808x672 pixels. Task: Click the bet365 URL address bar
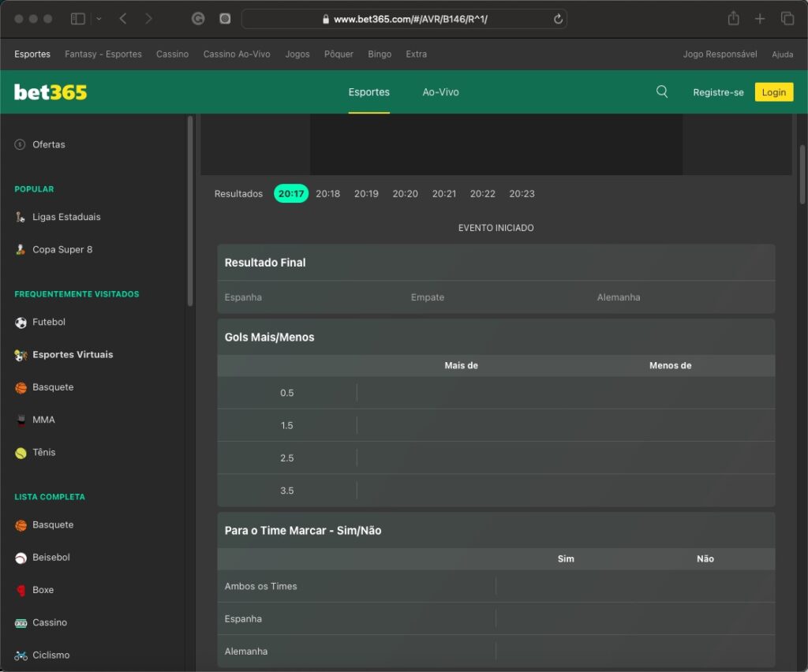(404, 19)
